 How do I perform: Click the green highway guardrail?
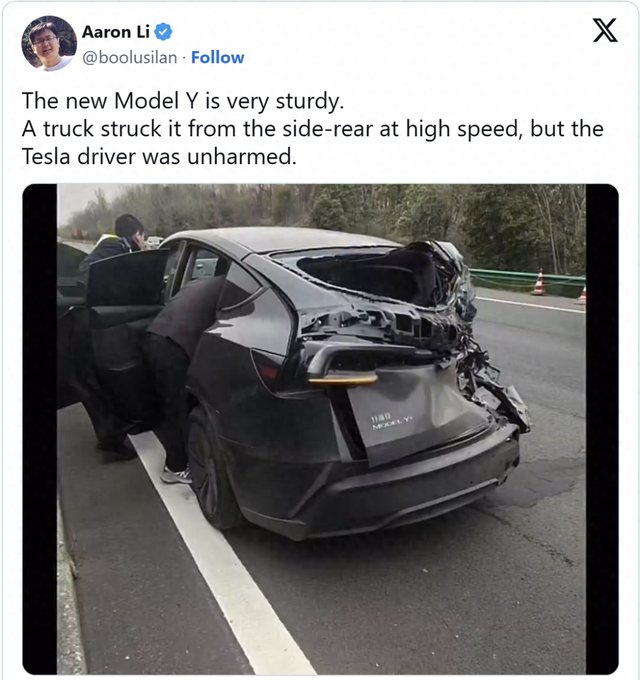pyautogui.click(x=527, y=282)
